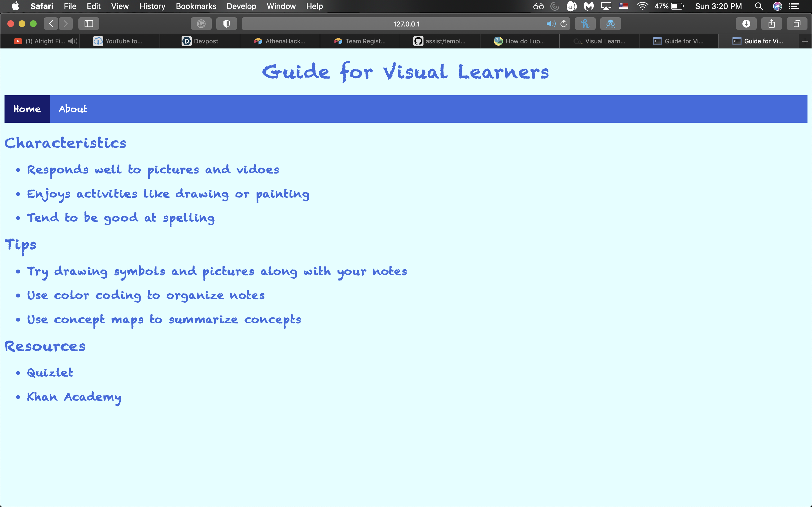Open the Wi-Fi status menu
Screen dimensions: 812x507
click(642, 6)
